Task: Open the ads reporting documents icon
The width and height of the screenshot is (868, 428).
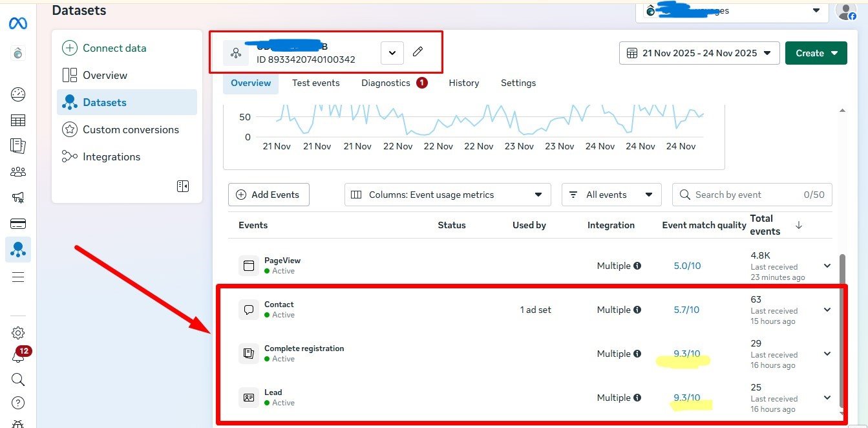Action: [18, 145]
